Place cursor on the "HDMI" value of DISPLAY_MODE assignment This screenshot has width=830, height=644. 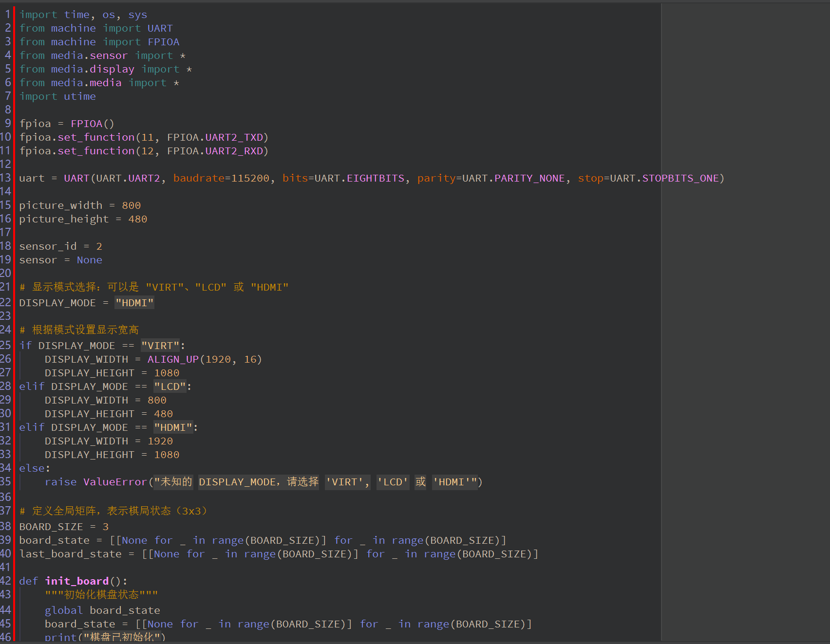click(x=134, y=303)
